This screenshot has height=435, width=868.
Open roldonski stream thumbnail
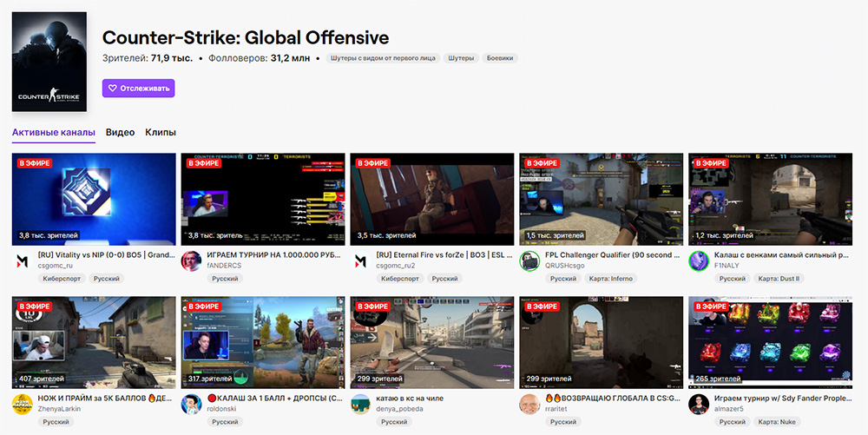[263, 343]
